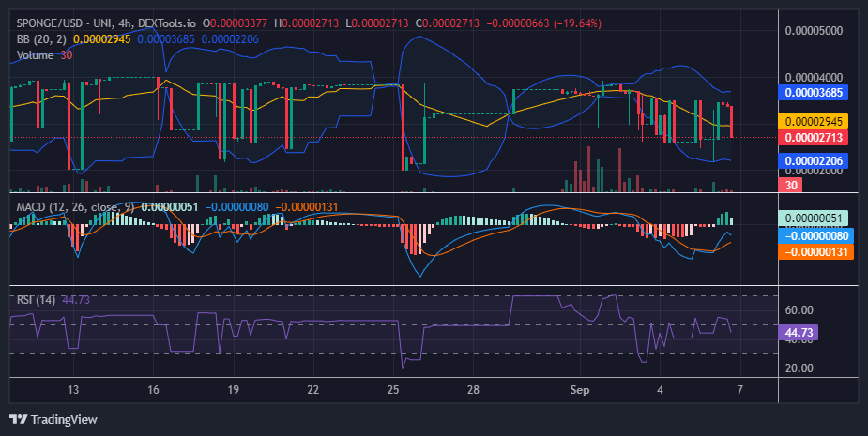Click the close price value C0.00002713
Screen dimensions: 868x436
[448, 23]
